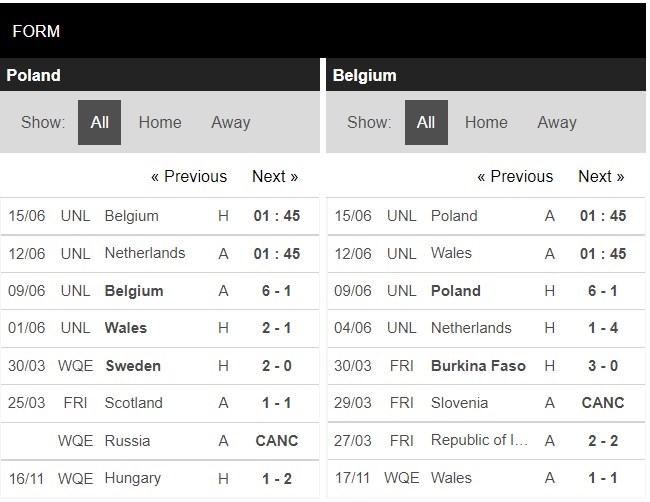The width and height of the screenshot is (650, 502).
Task: Select the All filter under Poland
Action: pyautogui.click(x=99, y=122)
